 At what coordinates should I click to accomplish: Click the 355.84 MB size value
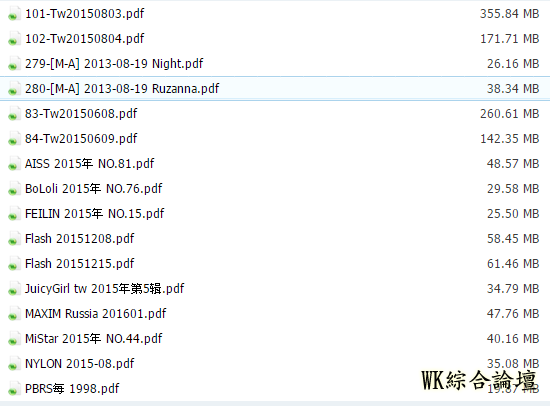509,14
